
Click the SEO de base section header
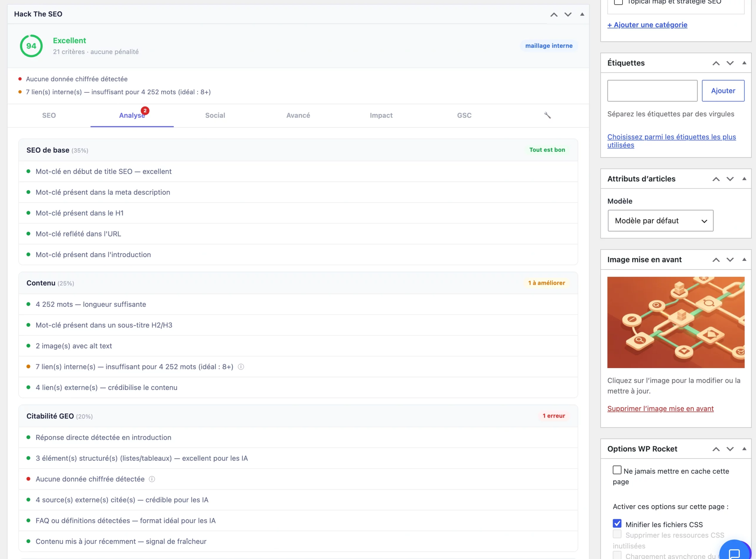[x=298, y=150]
